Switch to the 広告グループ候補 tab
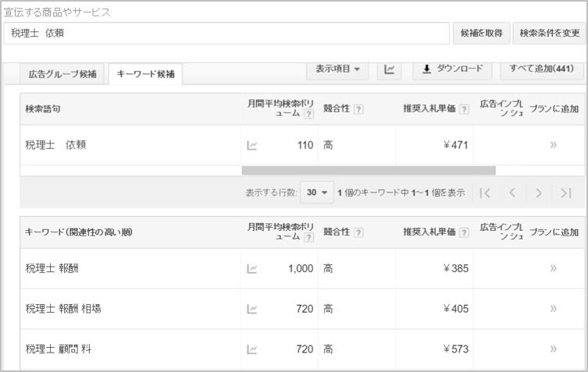 coord(62,74)
